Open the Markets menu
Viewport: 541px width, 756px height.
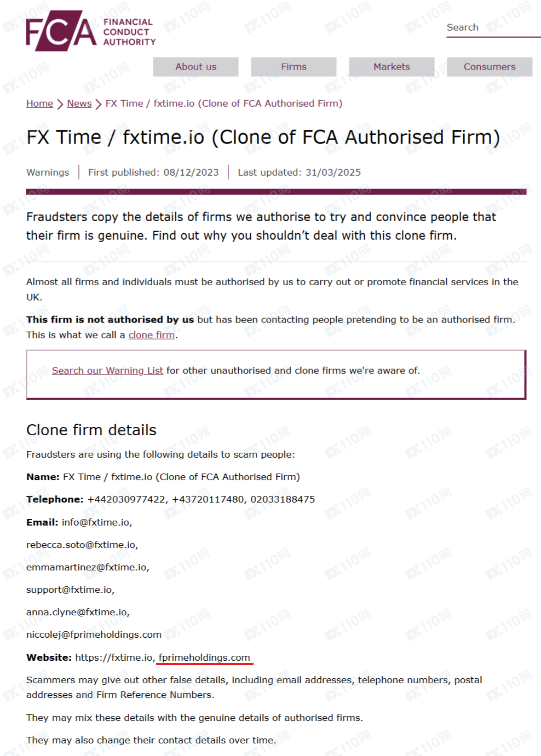coord(392,67)
